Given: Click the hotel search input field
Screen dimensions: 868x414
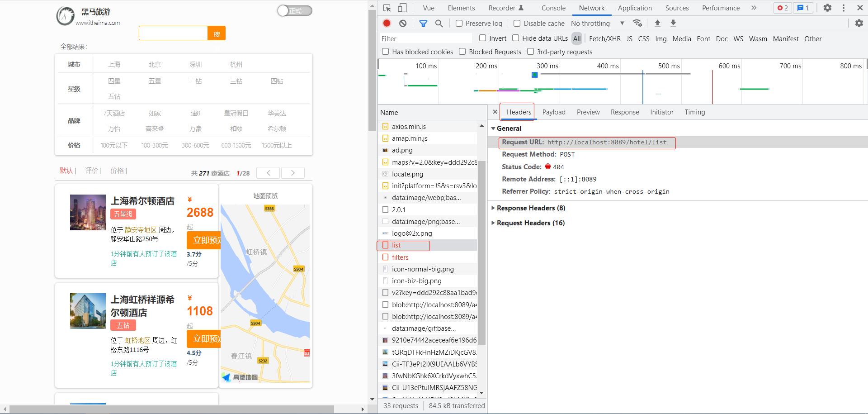Looking at the screenshot, I should pos(173,33).
